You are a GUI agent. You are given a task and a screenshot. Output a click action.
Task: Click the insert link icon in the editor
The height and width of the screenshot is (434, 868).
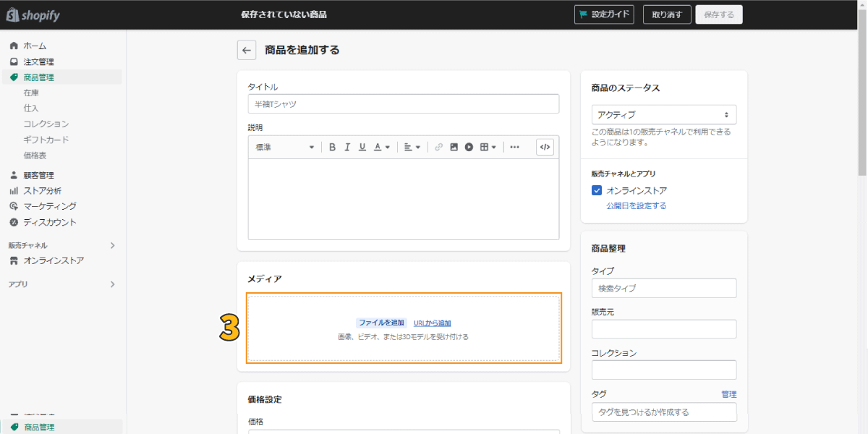coord(438,147)
